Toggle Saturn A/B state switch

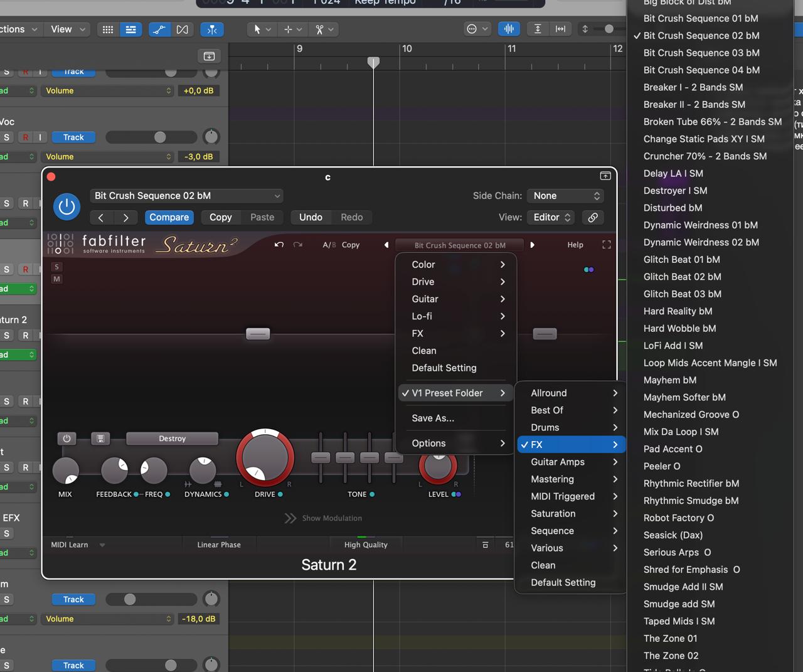329,245
